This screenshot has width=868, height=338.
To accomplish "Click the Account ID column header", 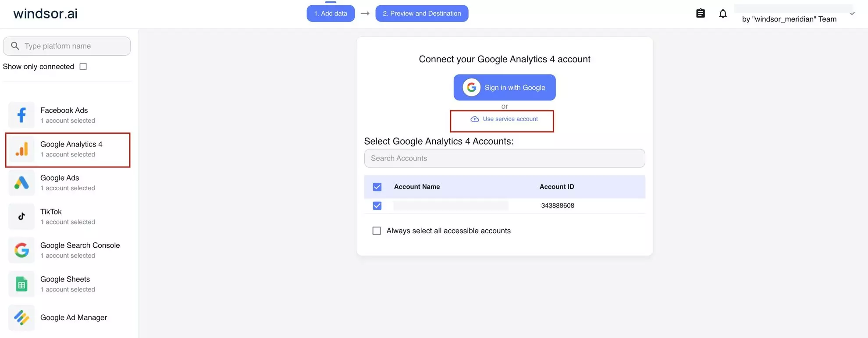I will coord(557,187).
